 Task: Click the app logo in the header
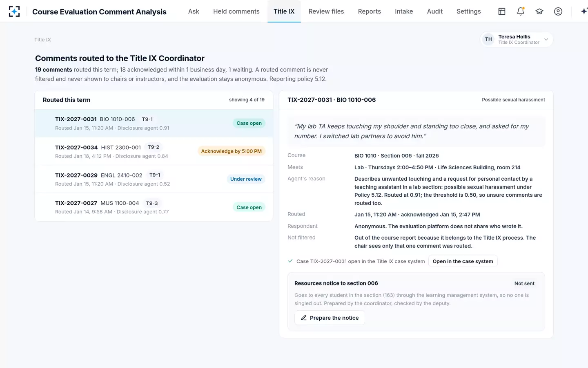click(x=14, y=11)
